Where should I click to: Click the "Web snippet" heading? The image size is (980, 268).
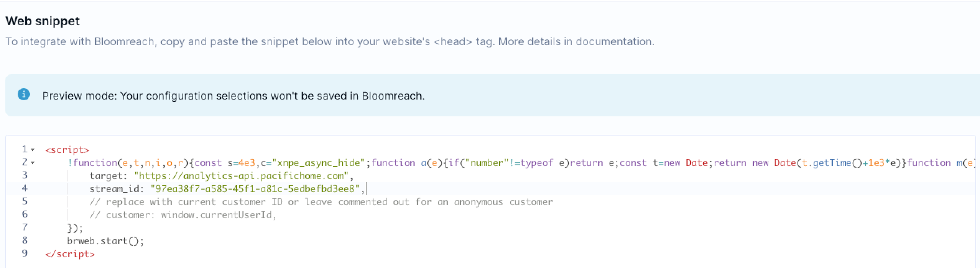click(x=43, y=21)
